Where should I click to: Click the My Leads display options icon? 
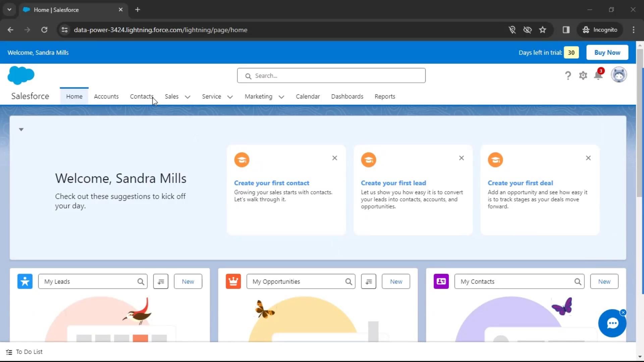161,282
